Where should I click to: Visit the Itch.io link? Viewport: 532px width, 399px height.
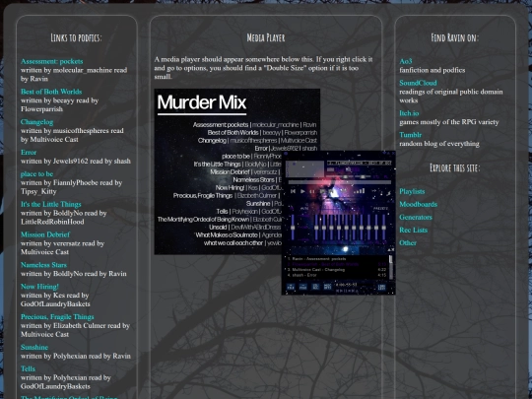(x=409, y=113)
